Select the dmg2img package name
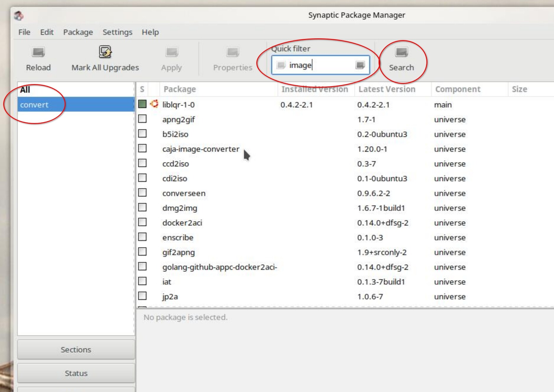Screen dimensions: 554x392 (x=180, y=208)
